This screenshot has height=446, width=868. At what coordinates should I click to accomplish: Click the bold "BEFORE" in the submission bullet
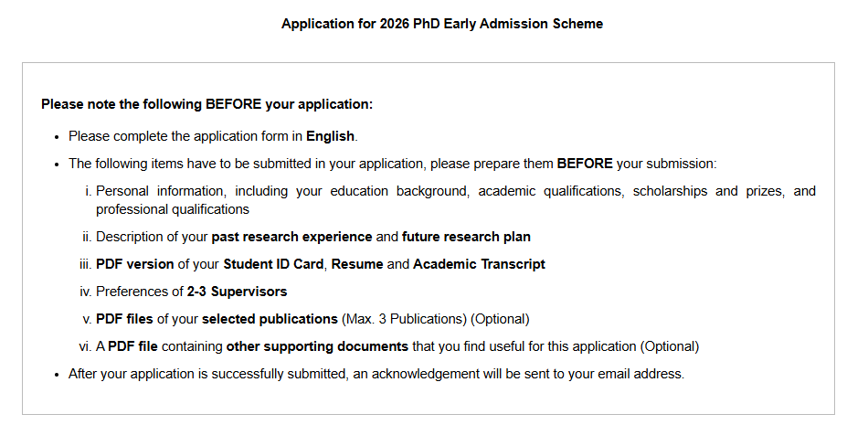[585, 164]
